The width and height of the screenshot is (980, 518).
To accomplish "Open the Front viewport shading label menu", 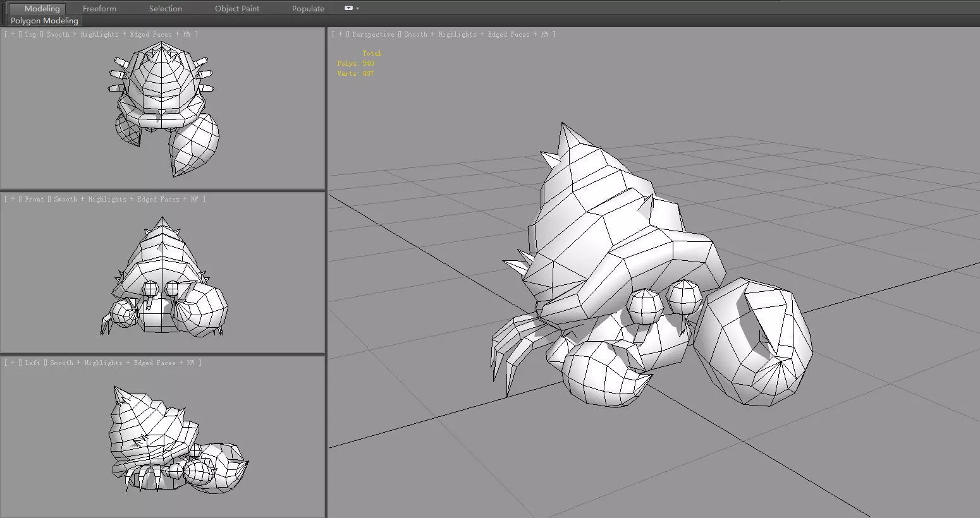I will tap(126, 199).
